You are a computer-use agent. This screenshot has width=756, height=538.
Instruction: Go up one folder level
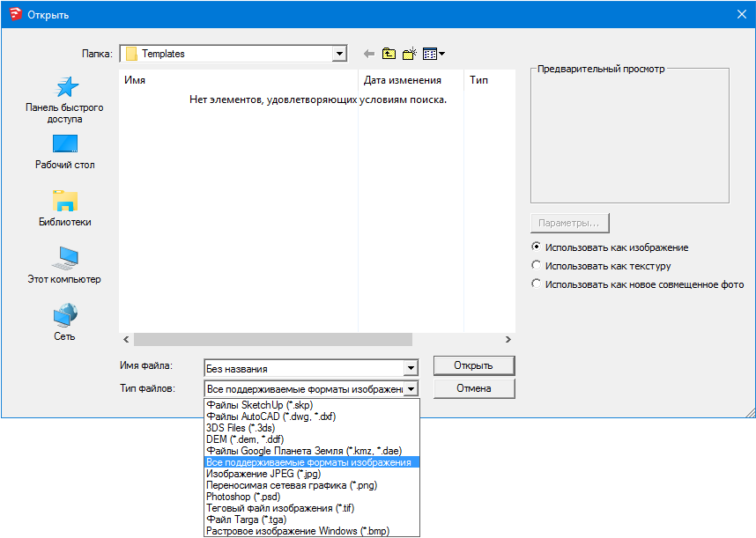point(389,54)
